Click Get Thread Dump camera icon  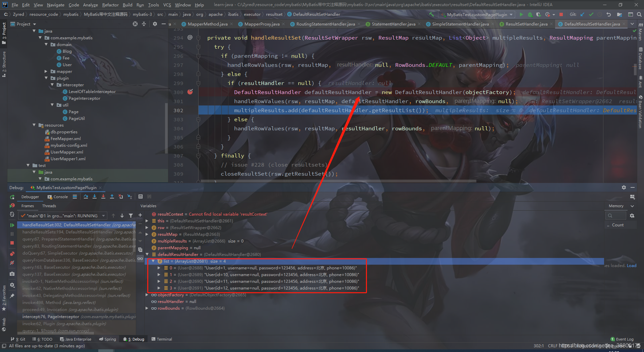pyautogui.click(x=12, y=274)
